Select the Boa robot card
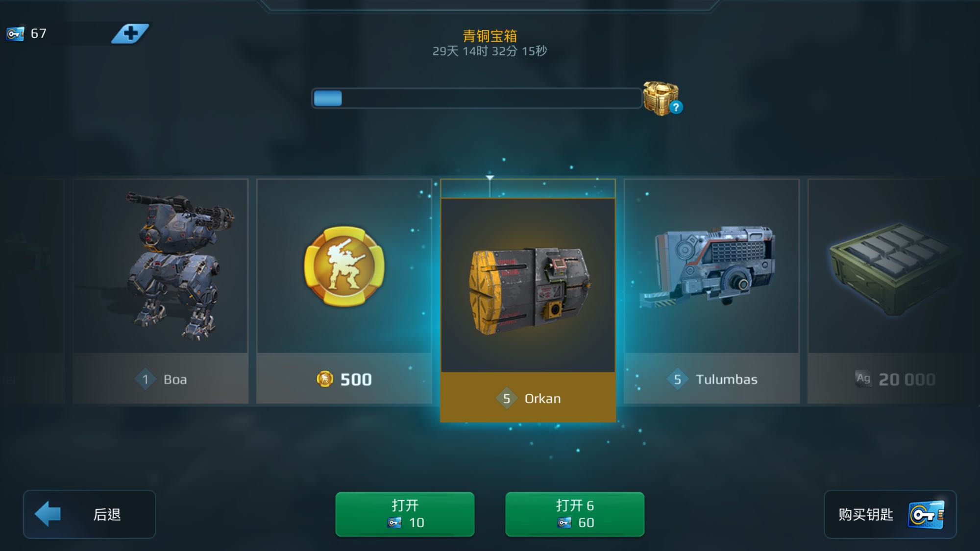The height and width of the screenshot is (551, 980). (x=161, y=291)
